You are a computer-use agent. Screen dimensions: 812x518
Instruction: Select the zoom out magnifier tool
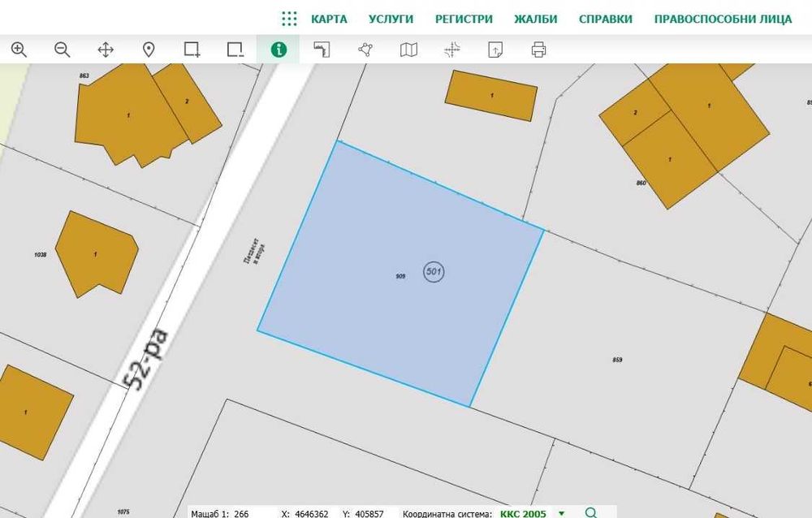(63, 50)
